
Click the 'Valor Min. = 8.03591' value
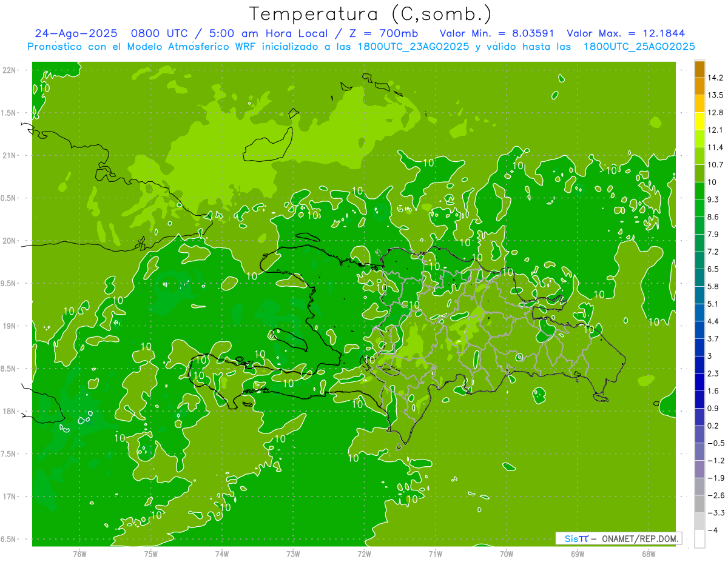point(497,33)
